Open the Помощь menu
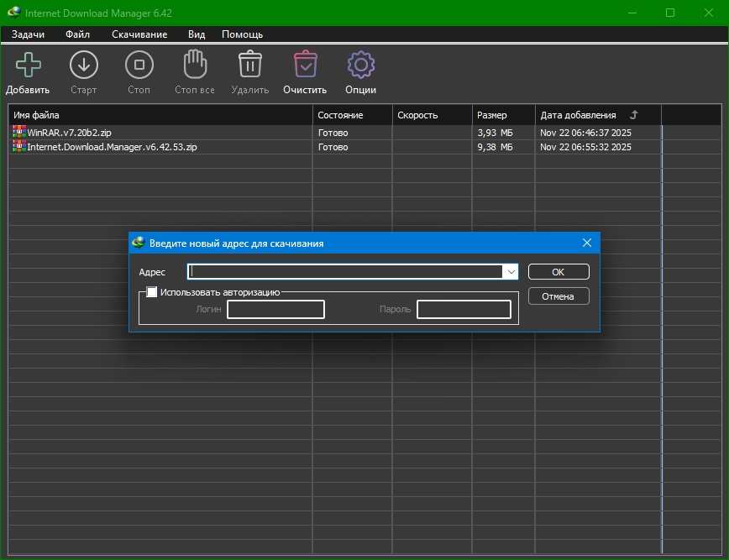Image resolution: width=729 pixels, height=560 pixels. (x=242, y=34)
